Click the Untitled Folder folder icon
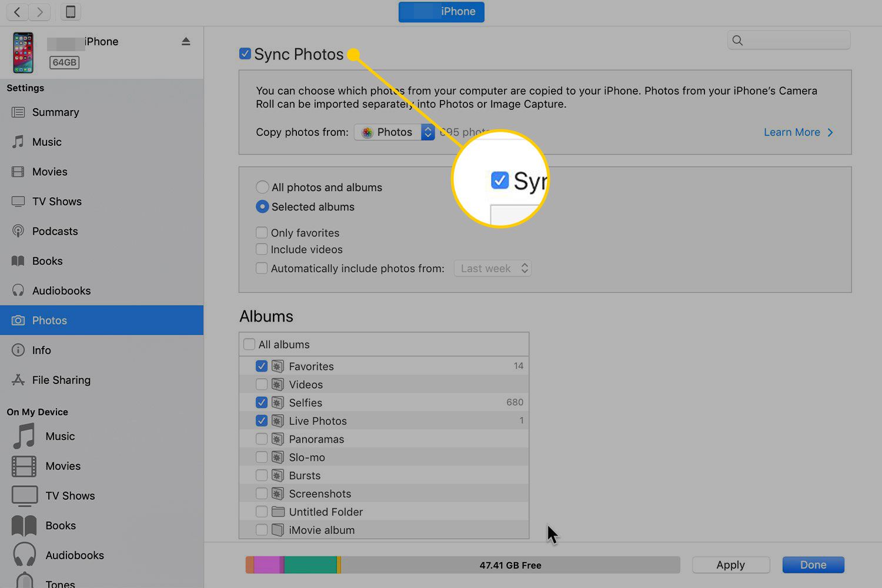 pyautogui.click(x=278, y=512)
